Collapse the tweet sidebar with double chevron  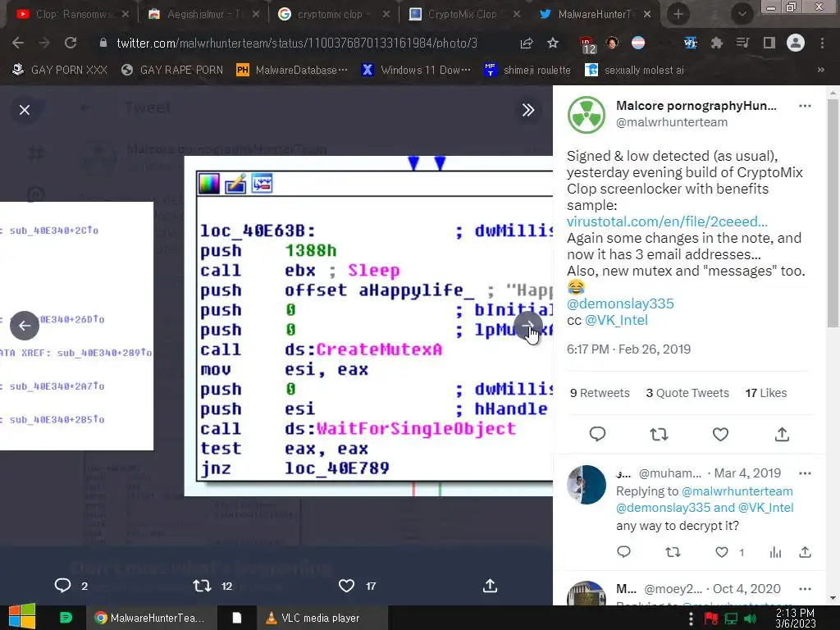pyautogui.click(x=527, y=110)
